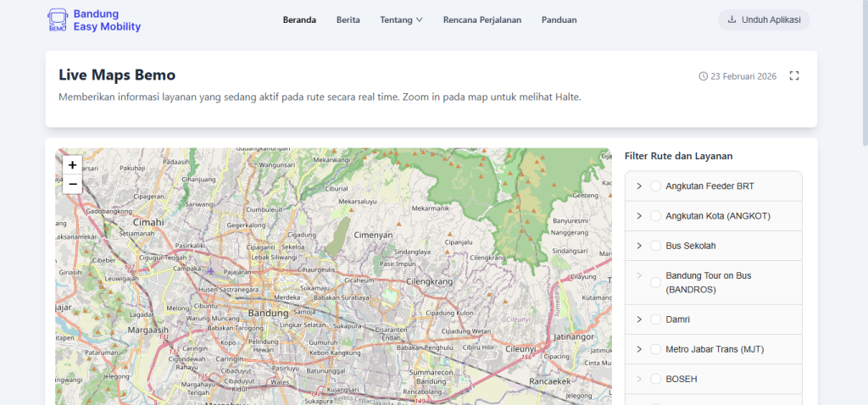This screenshot has height=405, width=868.
Task: Expand the Angkutan Kota (ANGKOT) route list
Action: (638, 216)
